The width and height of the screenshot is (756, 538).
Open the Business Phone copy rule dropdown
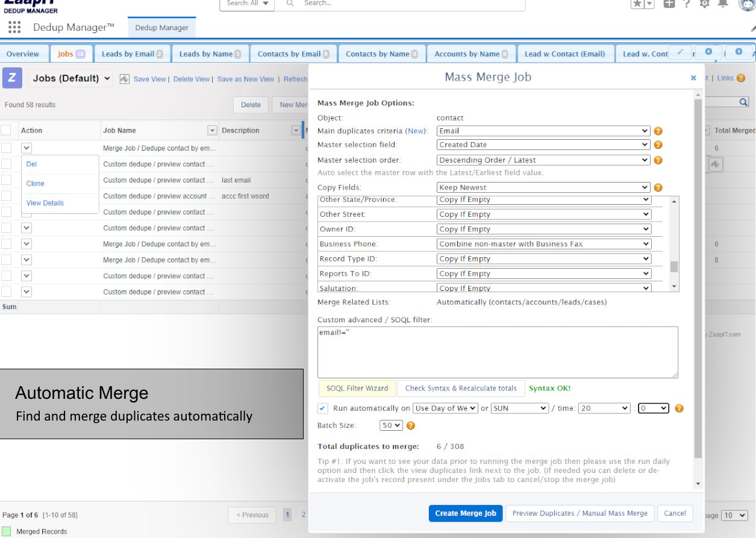pos(542,243)
